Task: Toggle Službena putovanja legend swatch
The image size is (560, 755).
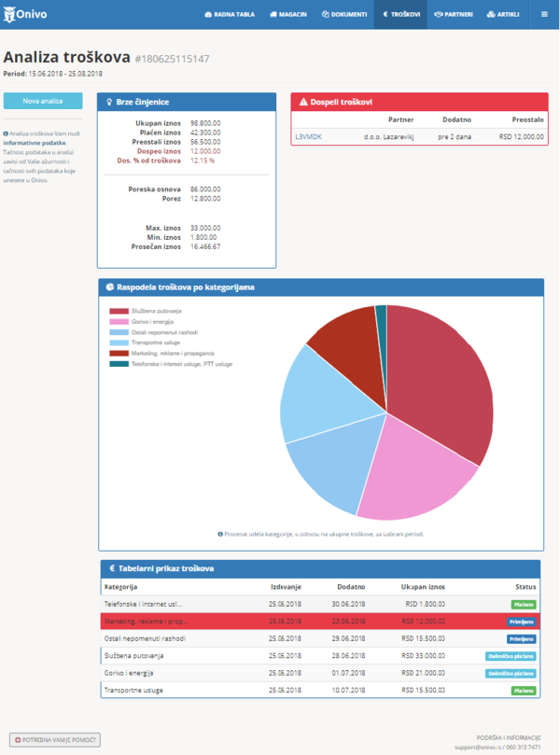Action: (x=118, y=311)
